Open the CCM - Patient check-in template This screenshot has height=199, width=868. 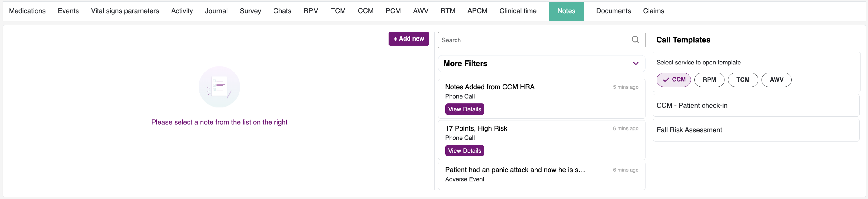(692, 105)
